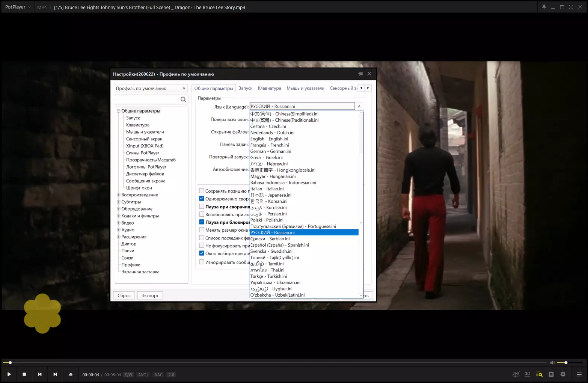The image size is (588, 383).
Task: Collapse 'Общие параметры' tree node
Action: point(119,111)
